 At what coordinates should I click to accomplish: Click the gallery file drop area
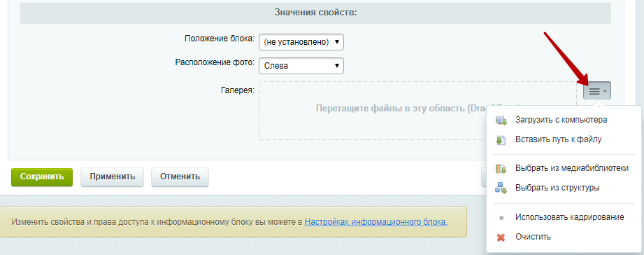pos(417,111)
